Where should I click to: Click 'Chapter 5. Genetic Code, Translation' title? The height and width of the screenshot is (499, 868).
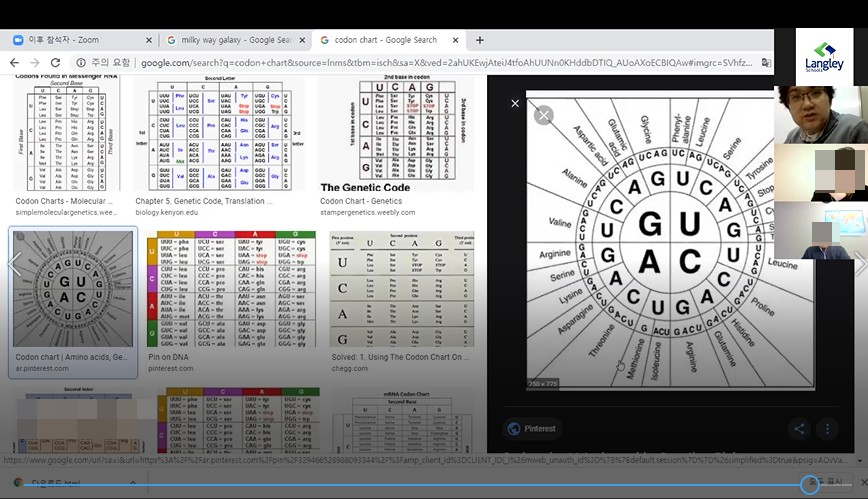tap(204, 201)
